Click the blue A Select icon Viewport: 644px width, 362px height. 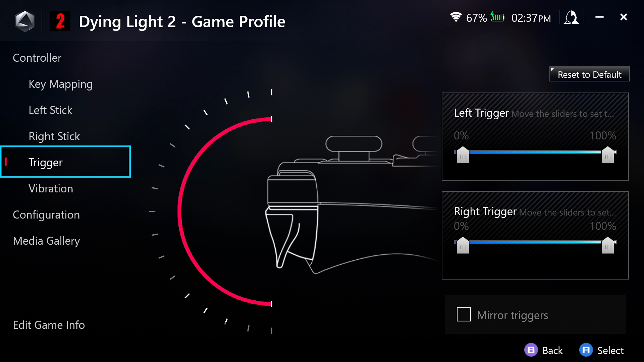point(586,350)
